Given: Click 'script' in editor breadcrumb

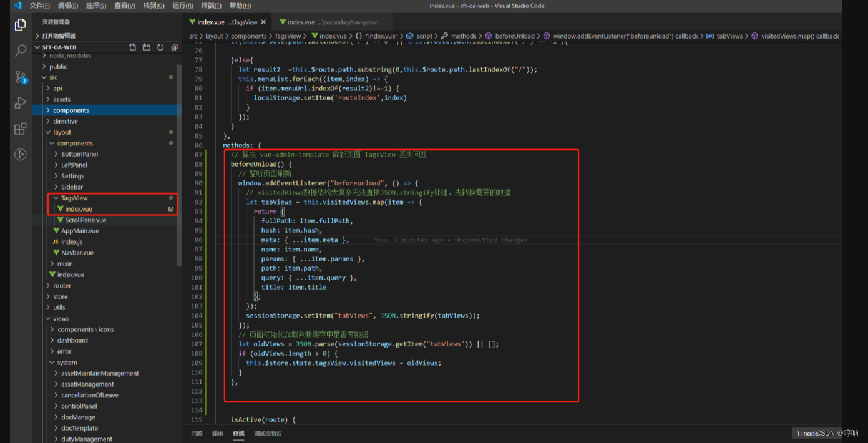Looking at the screenshot, I should pyautogui.click(x=424, y=36).
